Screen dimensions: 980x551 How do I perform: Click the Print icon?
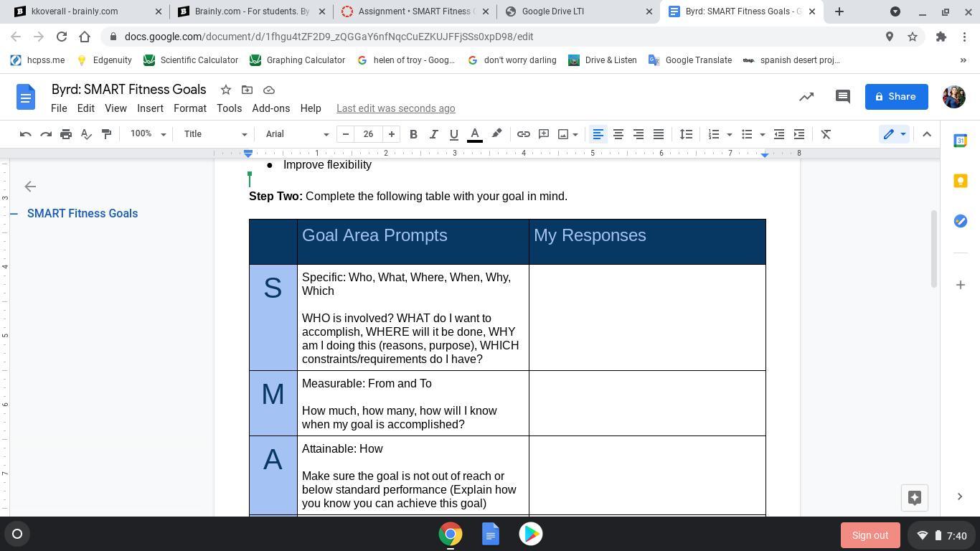click(66, 134)
